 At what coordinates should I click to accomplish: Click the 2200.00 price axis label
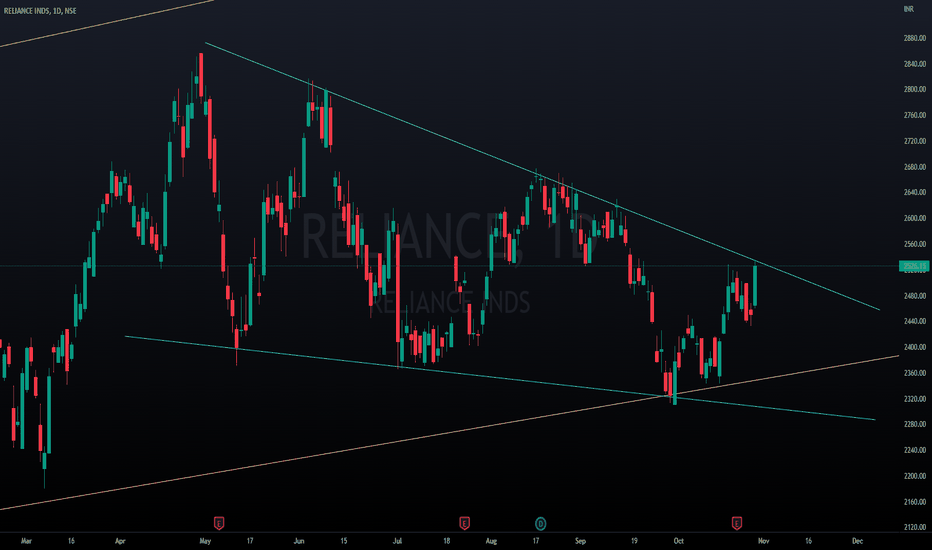pyautogui.click(x=915, y=476)
